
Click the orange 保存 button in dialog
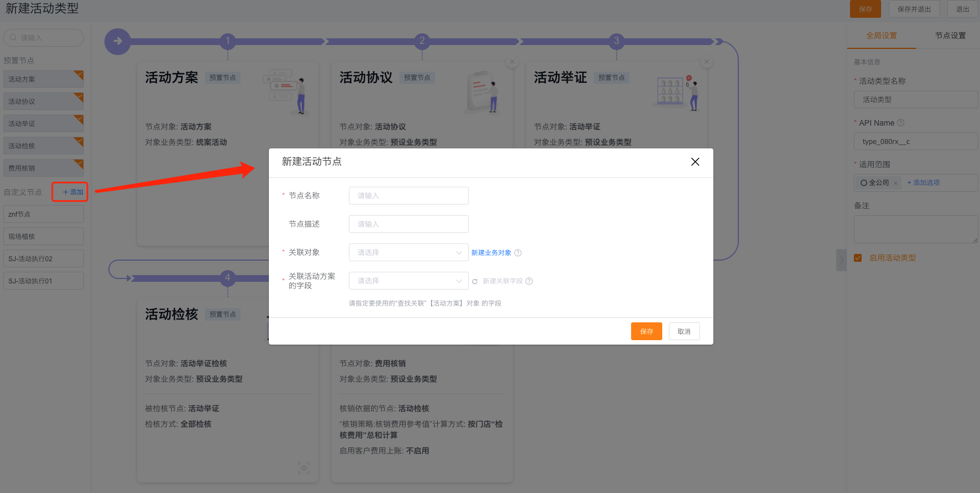[x=646, y=331]
